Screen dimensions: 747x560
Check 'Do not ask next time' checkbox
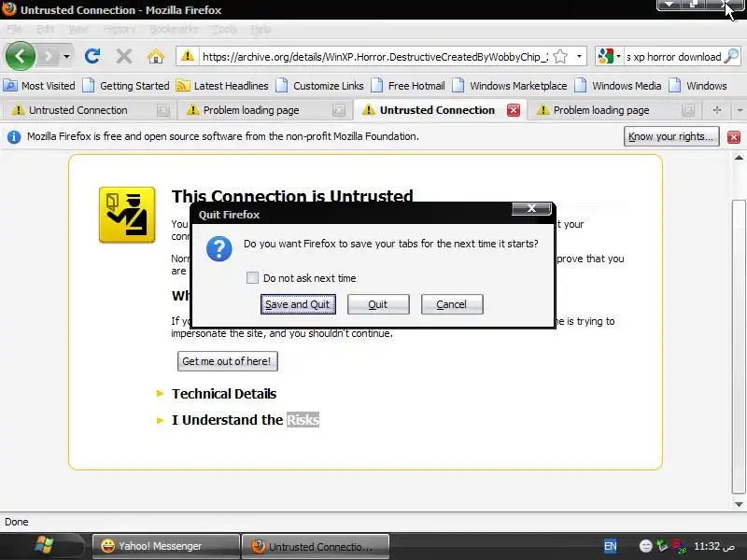point(252,277)
